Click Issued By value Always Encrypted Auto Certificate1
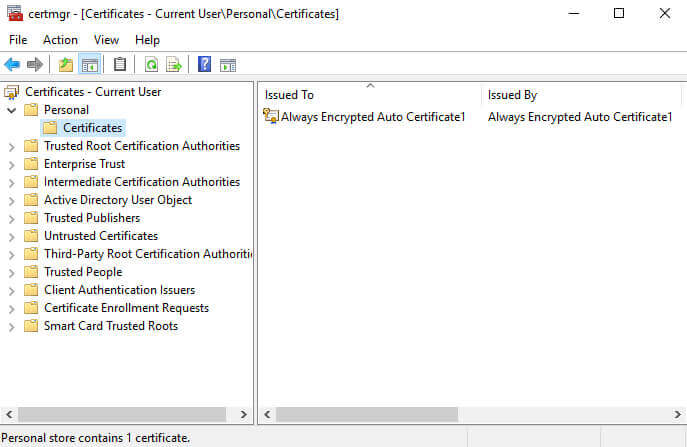The image size is (687, 447). [580, 117]
